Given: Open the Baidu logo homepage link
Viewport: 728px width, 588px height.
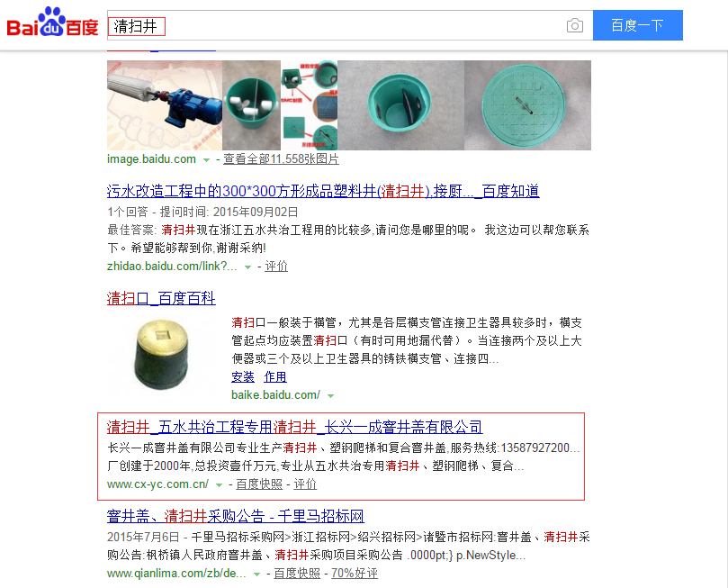Looking at the screenshot, I should (x=52, y=23).
